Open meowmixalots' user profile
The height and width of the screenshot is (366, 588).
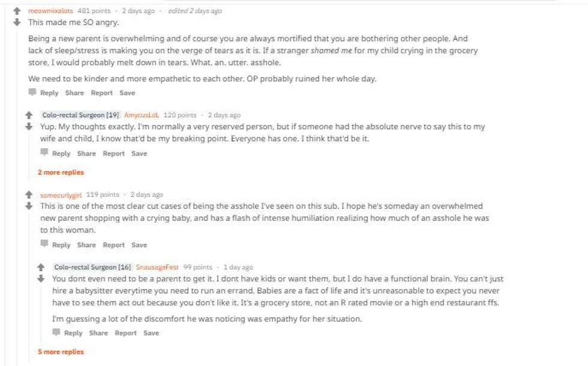click(x=51, y=11)
